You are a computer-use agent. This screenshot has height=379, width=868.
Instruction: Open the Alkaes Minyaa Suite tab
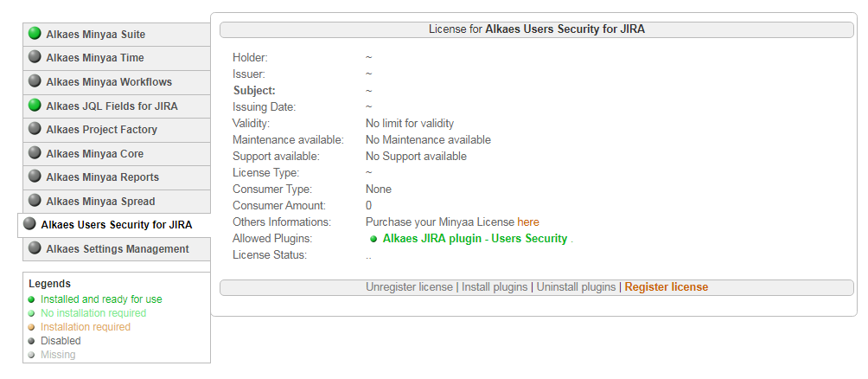pos(95,35)
